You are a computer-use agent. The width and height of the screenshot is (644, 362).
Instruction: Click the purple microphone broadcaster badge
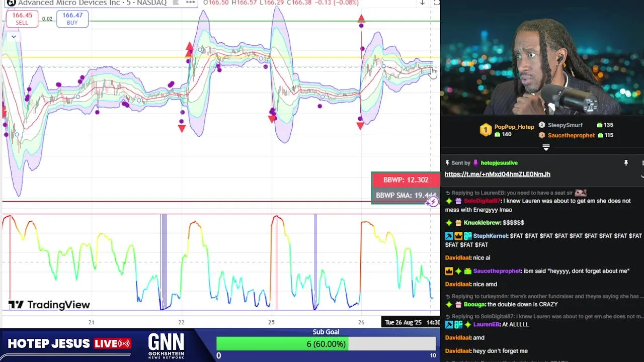476,163
